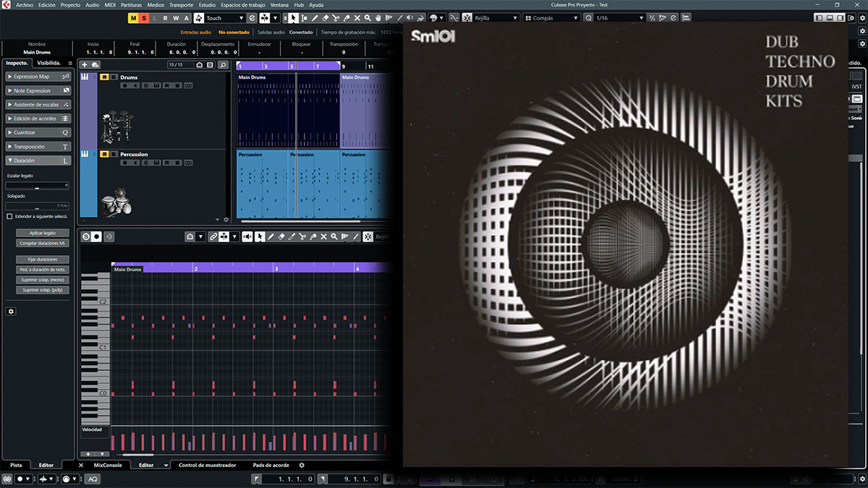868x488 pixels.
Task: Click Congelar duraciones MIDI button
Action: [x=43, y=243]
